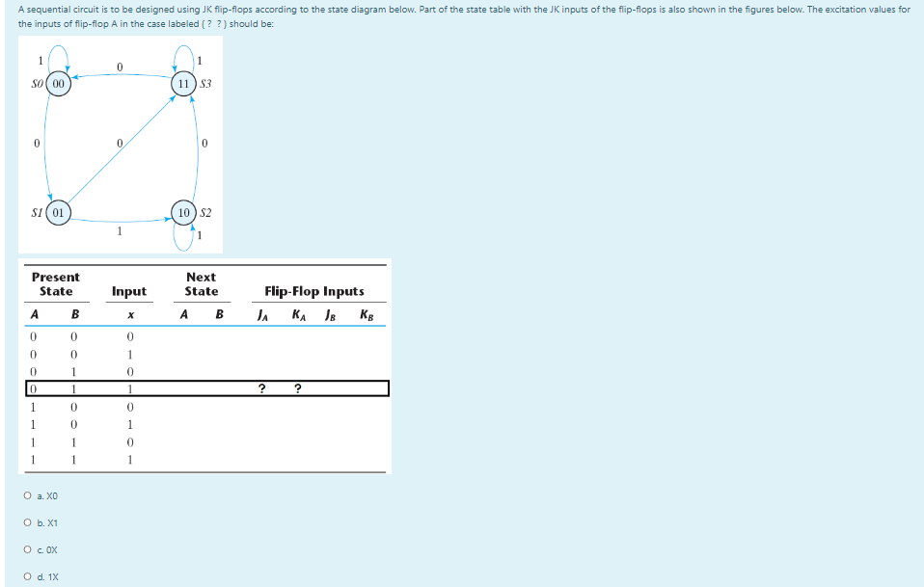Click state S2 circle labeled 10

[x=181, y=212]
